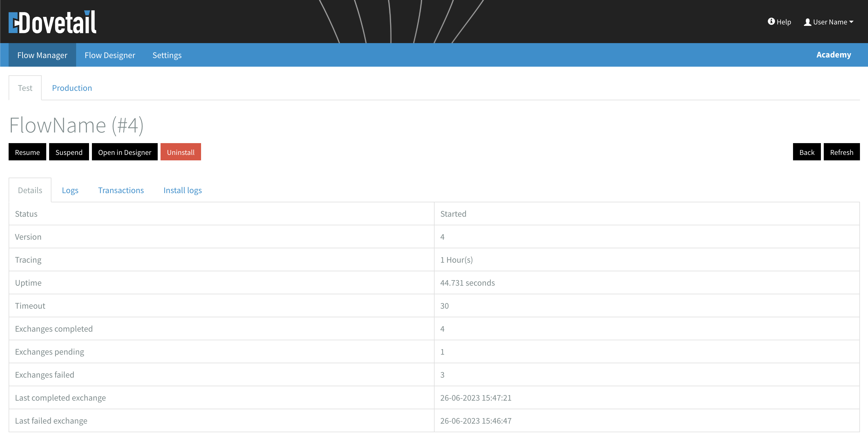
Task: Expand the Details tab section
Action: tap(30, 190)
